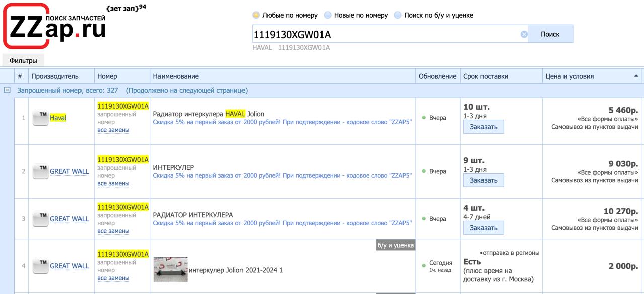Click the Обновление column header
This screenshot has height=294, width=644.
(x=438, y=76)
